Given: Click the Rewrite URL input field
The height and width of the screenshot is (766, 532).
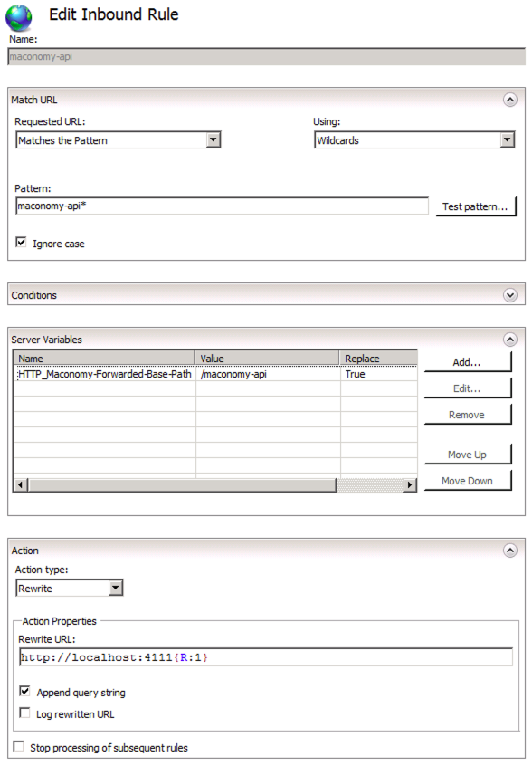Looking at the screenshot, I should coord(266,657).
